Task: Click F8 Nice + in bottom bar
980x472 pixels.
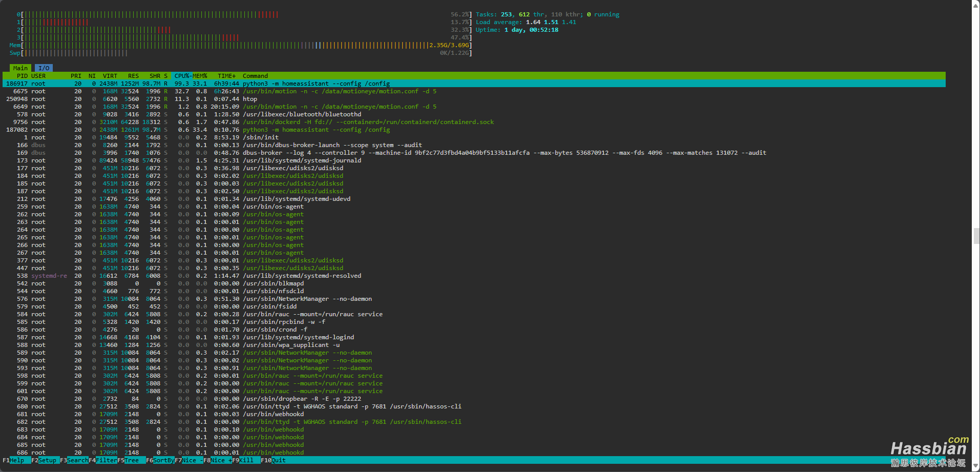Action: point(217,460)
